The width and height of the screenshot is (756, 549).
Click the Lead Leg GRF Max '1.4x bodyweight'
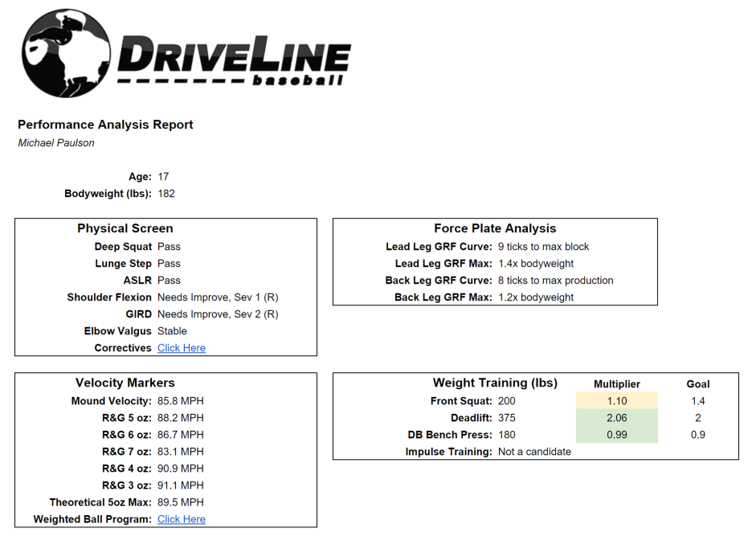(536, 264)
